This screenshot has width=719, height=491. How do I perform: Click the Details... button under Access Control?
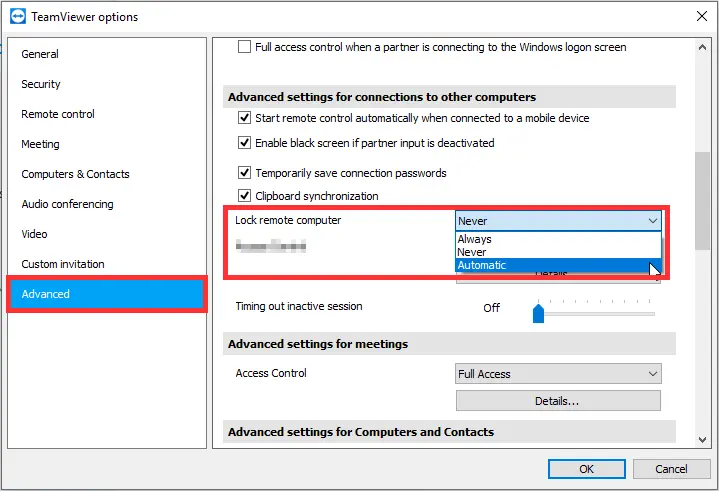[x=558, y=401]
